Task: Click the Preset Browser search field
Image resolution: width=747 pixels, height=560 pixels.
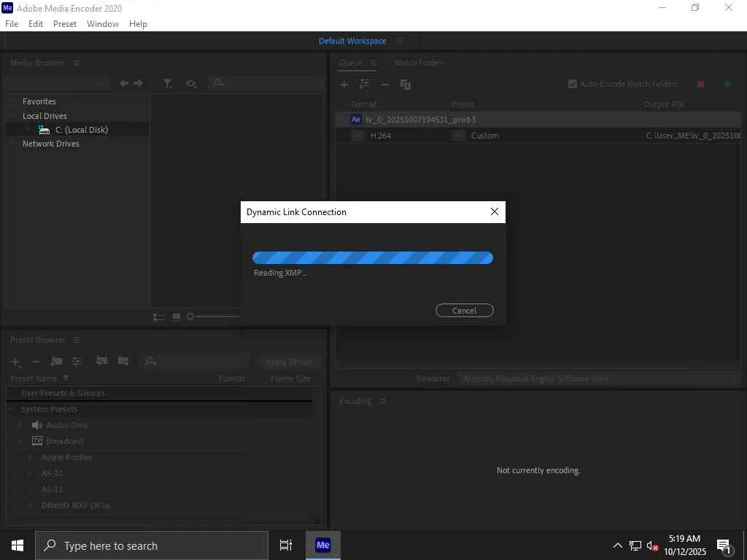Action: (x=194, y=362)
